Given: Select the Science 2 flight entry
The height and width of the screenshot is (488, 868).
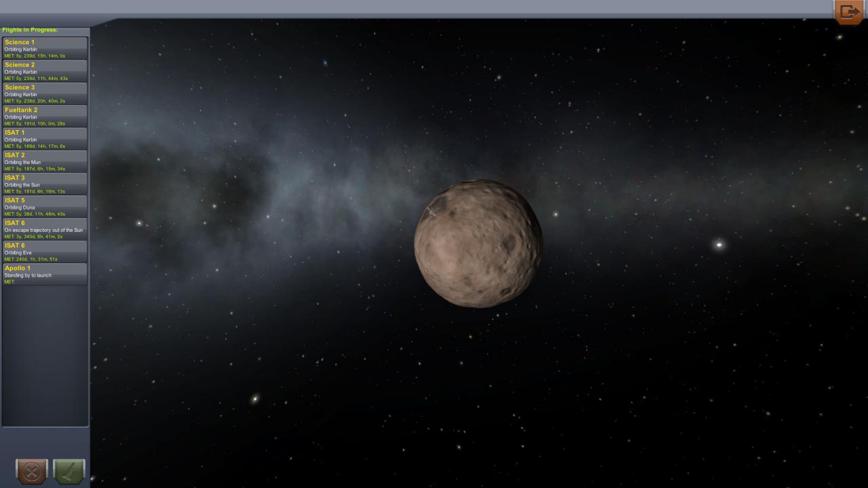Looking at the screenshot, I should (45, 70).
